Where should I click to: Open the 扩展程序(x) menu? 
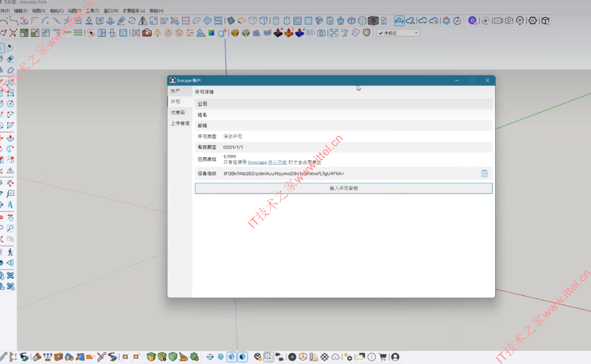(134, 11)
